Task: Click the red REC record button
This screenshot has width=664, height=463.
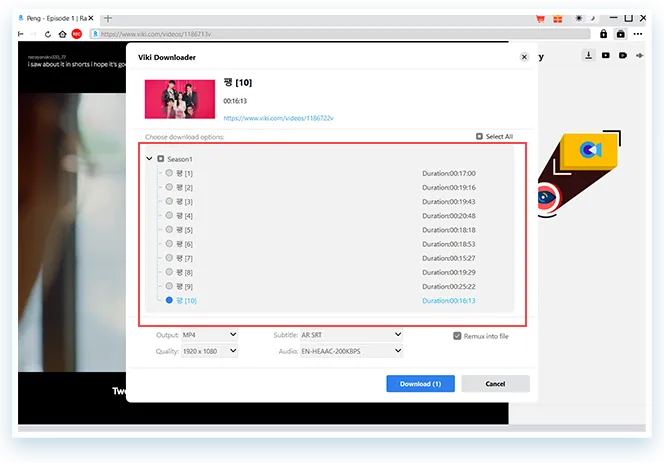Action: [77, 34]
